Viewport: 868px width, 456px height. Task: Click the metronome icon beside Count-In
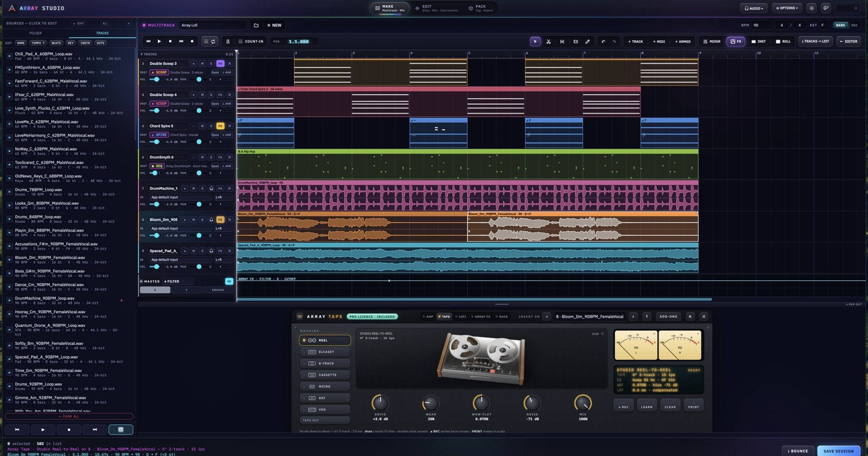click(227, 41)
